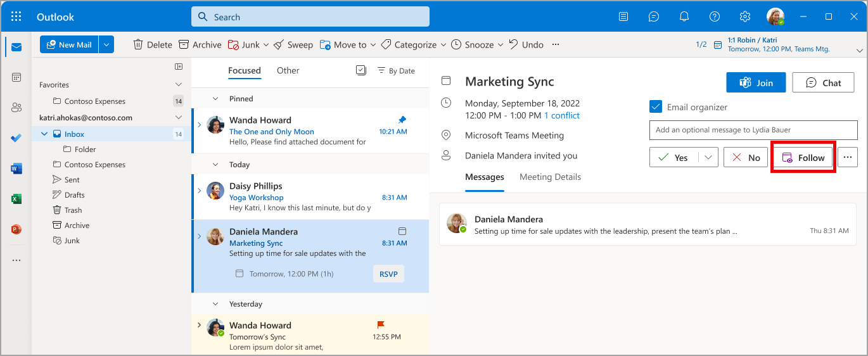Open the People icon in left sidebar
The image size is (868, 356).
(x=16, y=108)
